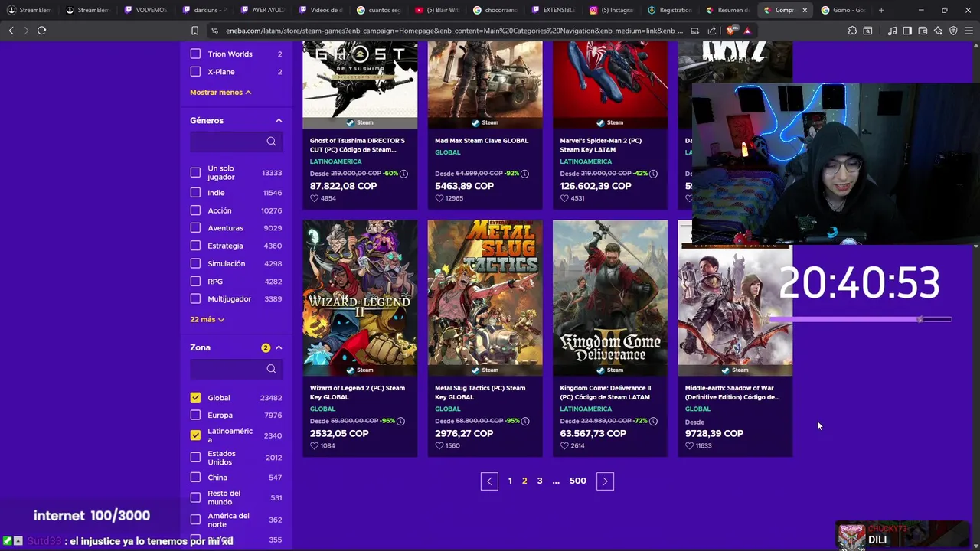
Task: Reload the page in Brave
Action: point(41,31)
